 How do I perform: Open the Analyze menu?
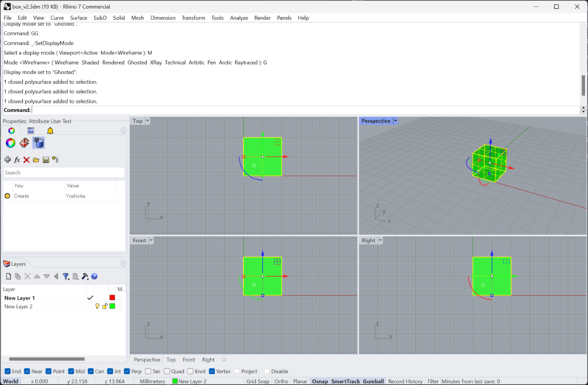[x=239, y=18]
